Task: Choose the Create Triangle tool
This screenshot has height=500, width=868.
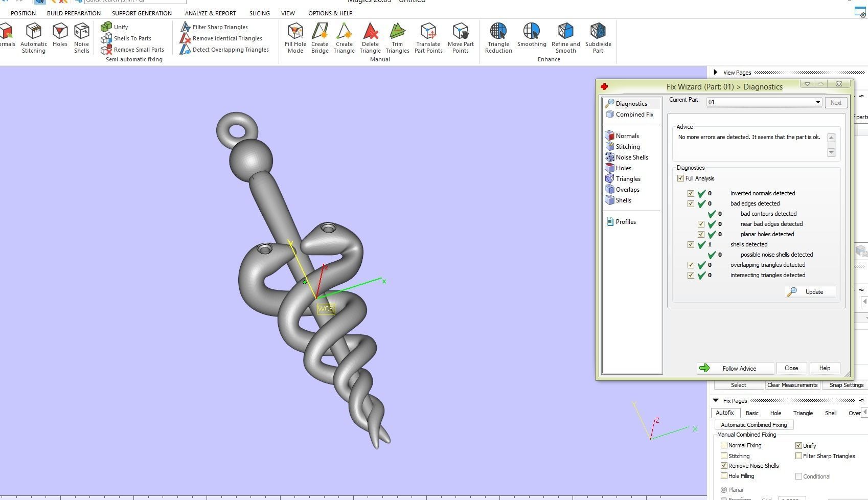Action: pos(345,38)
